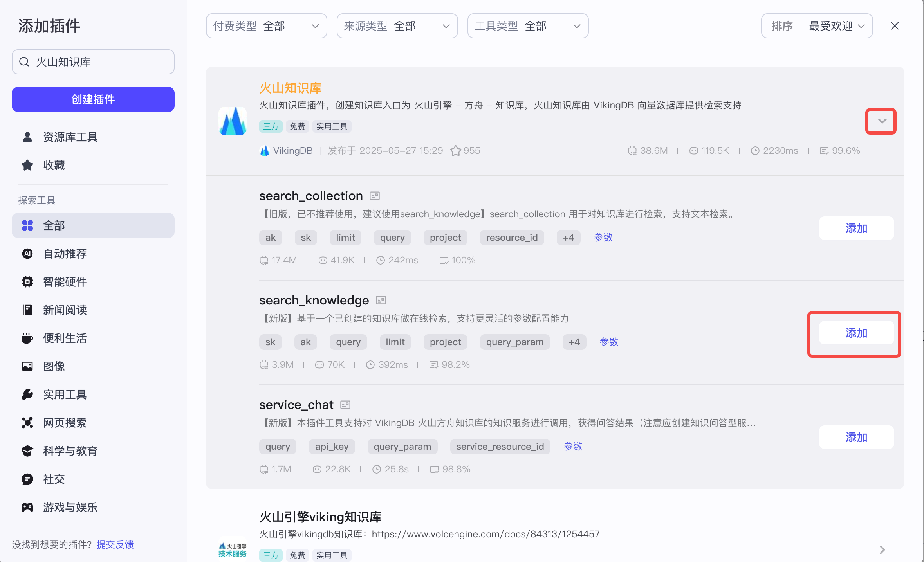Image resolution: width=924 pixels, height=562 pixels.
Task: Click the 火山知识库 plugin logo
Action: [x=233, y=121]
